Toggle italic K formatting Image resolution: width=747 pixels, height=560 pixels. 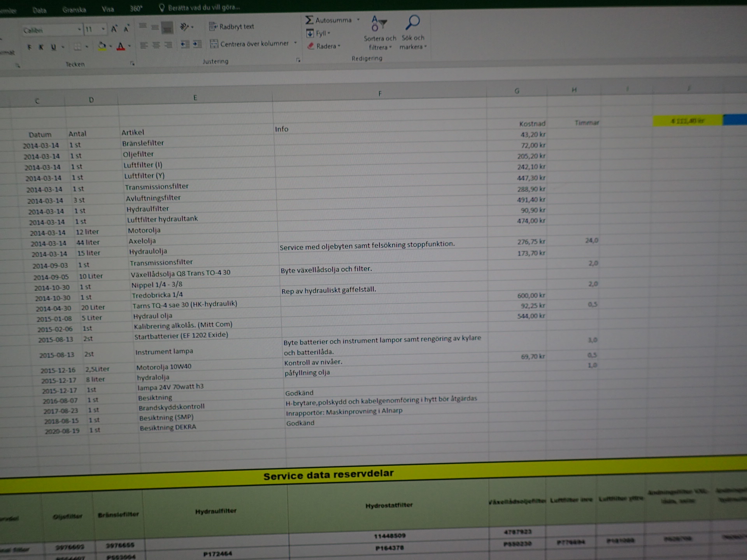point(41,47)
